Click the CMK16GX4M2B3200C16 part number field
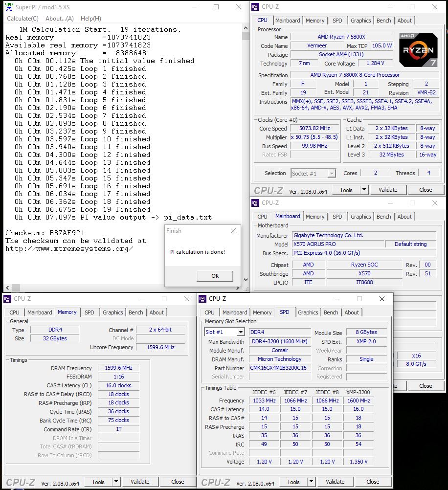The image size is (448, 490). coord(280,368)
